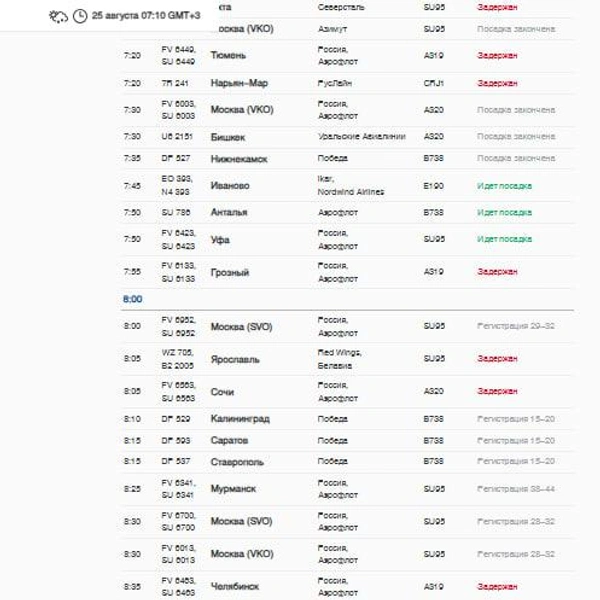Viewport: 600px width, 600px height.
Task: Click the Грозный destination
Action: coord(230,272)
